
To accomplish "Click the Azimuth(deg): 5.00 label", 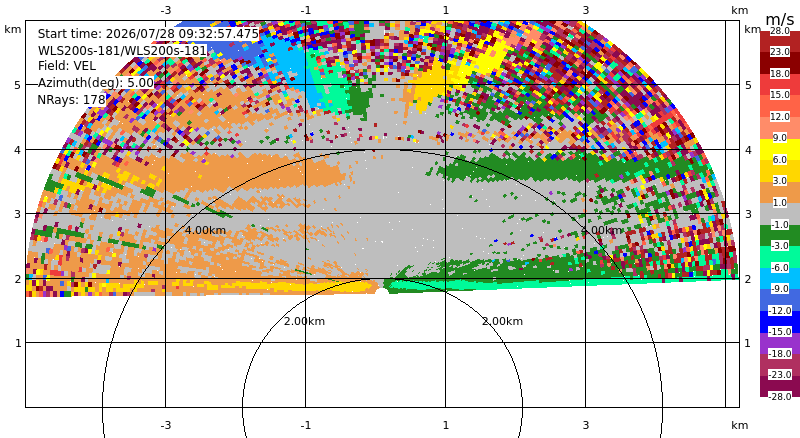I will tap(95, 83).
